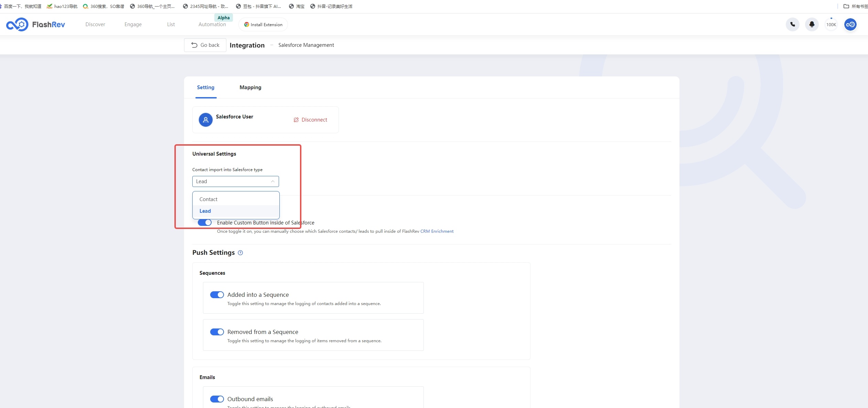
Task: Open the 360导航 bookmark
Action: pos(152,6)
